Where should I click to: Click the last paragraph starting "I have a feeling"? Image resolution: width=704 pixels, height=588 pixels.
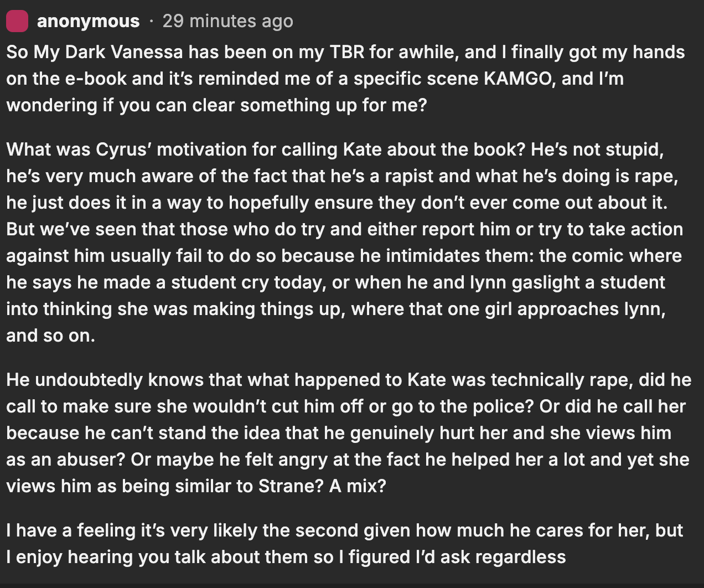coord(343,544)
